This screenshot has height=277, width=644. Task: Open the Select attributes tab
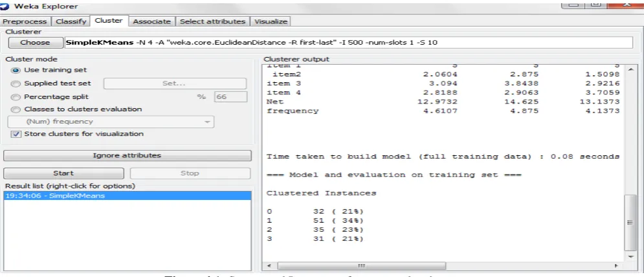[212, 21]
